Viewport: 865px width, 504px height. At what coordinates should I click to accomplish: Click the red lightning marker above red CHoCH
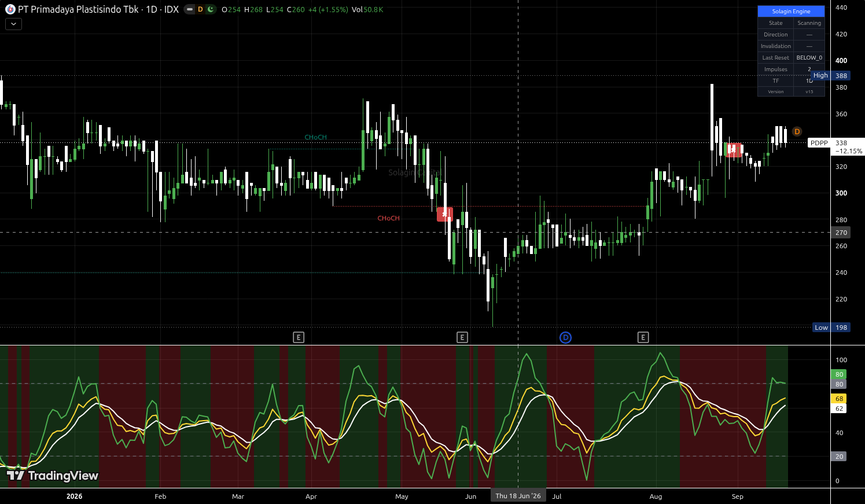tap(445, 214)
